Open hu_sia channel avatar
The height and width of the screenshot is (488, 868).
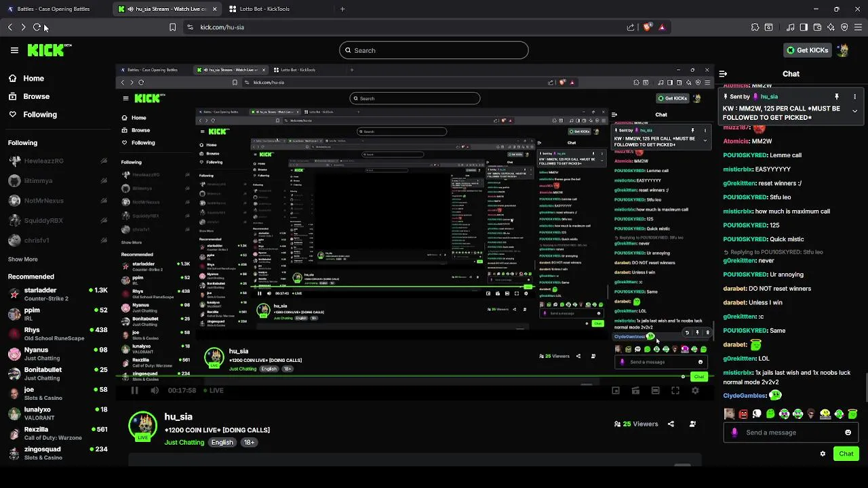coord(142,426)
